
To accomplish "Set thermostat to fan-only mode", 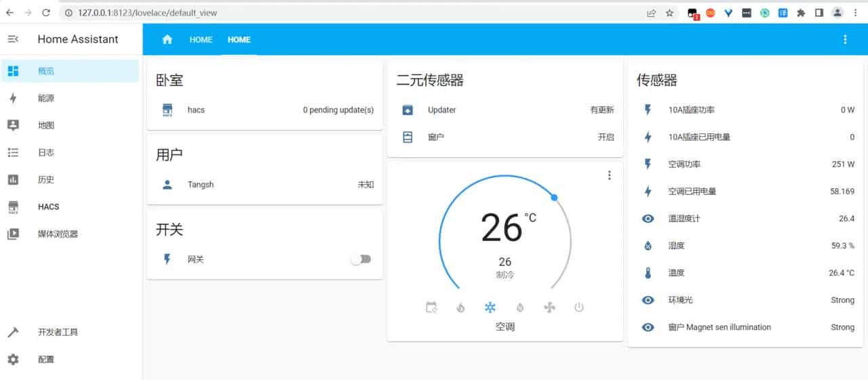I will pos(549,307).
